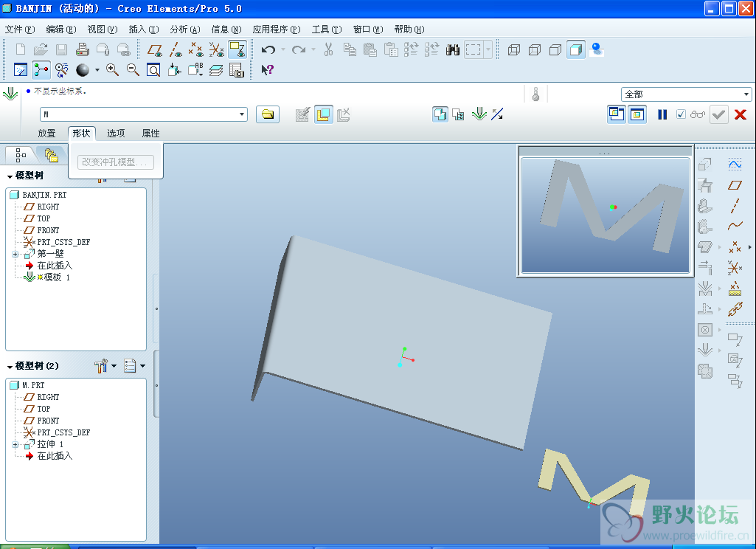Toggle coordinate system display

click(x=217, y=49)
